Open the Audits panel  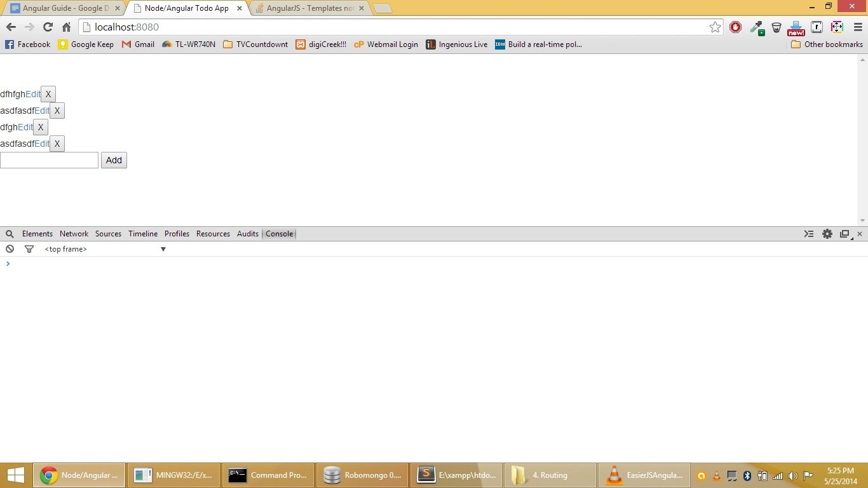click(x=248, y=234)
